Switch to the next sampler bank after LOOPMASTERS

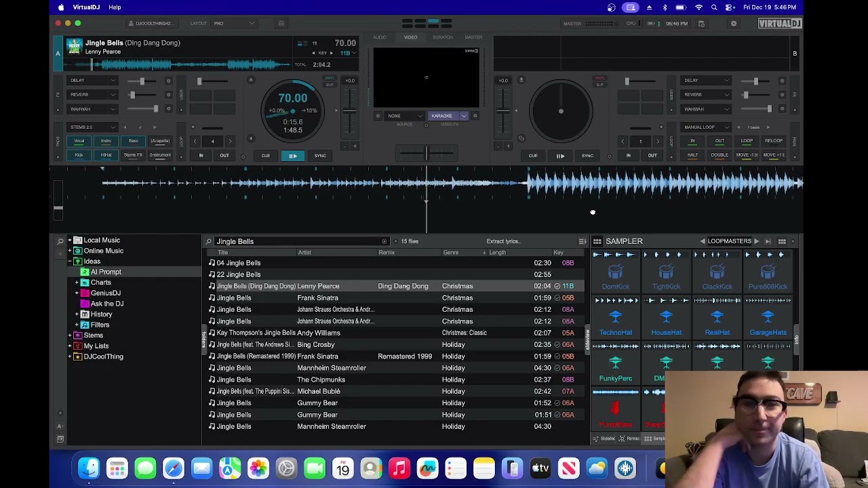[x=757, y=241]
